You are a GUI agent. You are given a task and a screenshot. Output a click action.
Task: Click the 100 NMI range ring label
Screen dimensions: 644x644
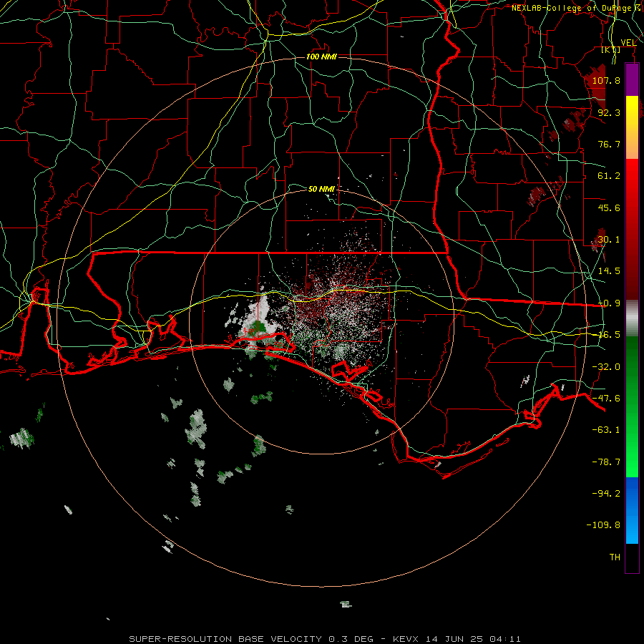click(x=321, y=57)
